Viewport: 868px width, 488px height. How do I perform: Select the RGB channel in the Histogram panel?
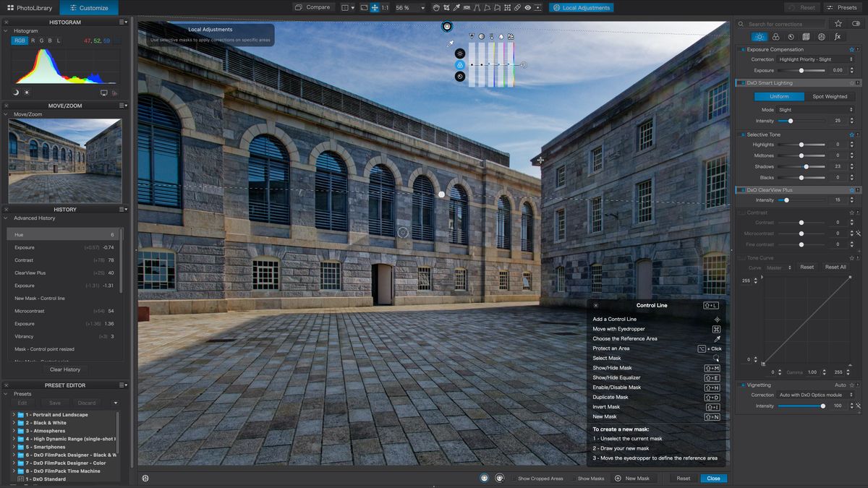(19, 40)
